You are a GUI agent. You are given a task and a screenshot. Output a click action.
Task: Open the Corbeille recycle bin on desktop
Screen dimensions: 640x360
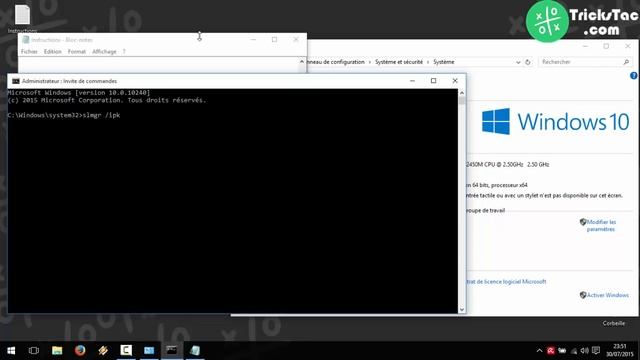[613, 323]
